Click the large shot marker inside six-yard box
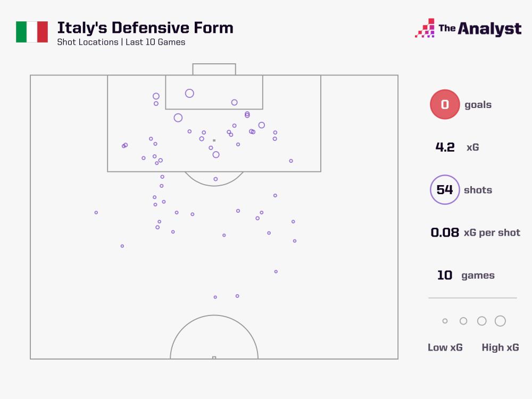 pos(189,93)
